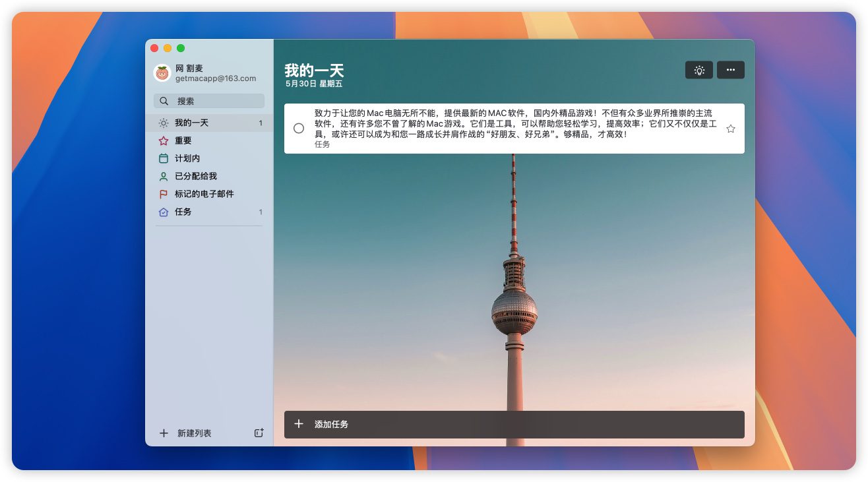Maximize the window with green button

pyautogui.click(x=181, y=48)
